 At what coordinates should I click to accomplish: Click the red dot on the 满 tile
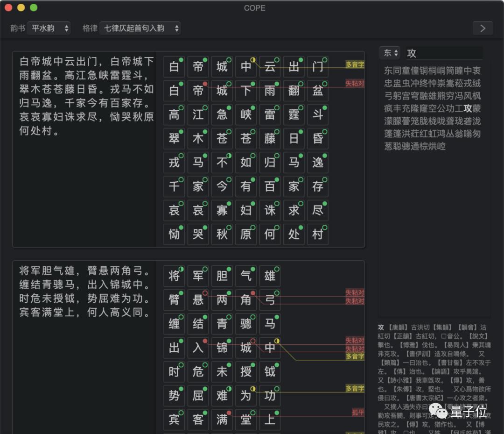click(x=228, y=413)
